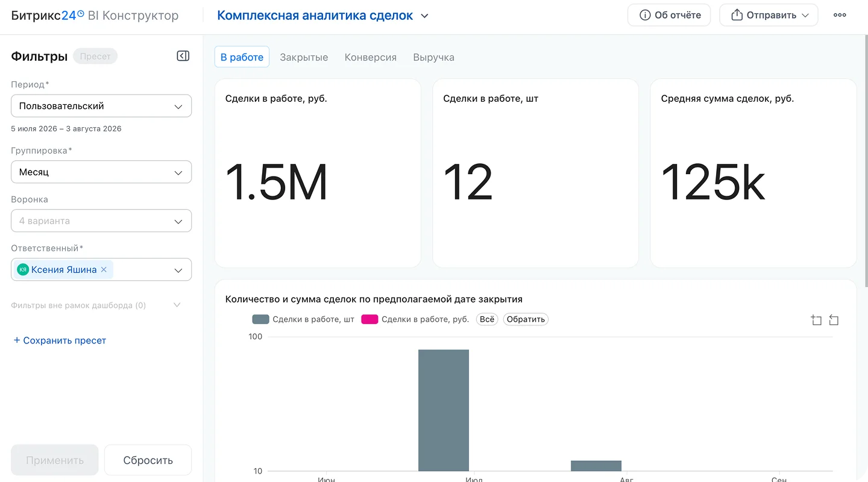Open the Группировка dropdown set to Месяц
The width and height of the screenshot is (868, 482).
click(101, 172)
